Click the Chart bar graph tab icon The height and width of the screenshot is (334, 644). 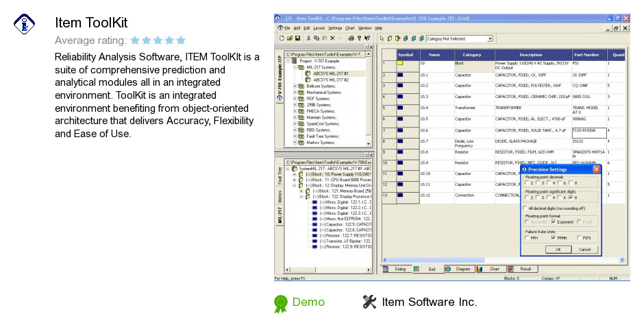pyautogui.click(x=480, y=269)
